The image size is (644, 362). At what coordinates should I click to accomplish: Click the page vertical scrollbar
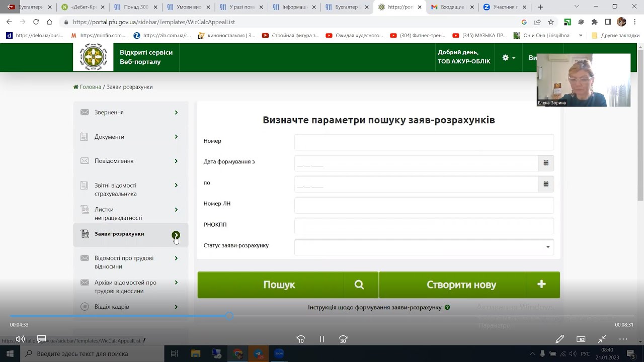640,126
